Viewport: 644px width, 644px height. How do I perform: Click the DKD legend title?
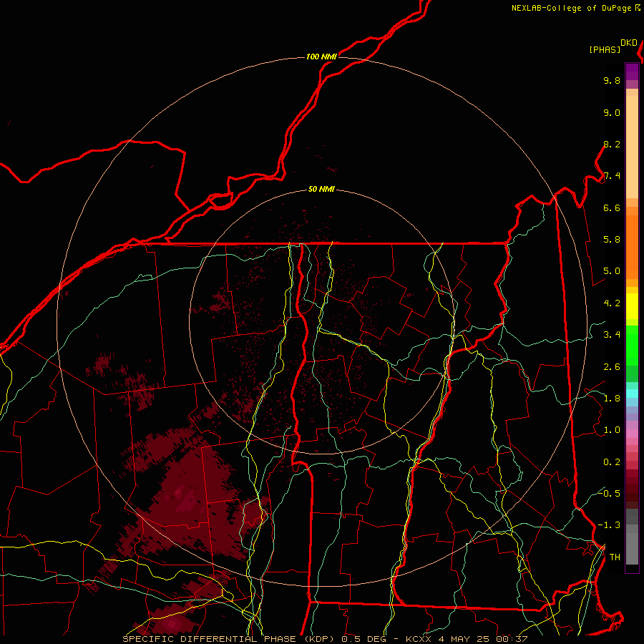(x=629, y=43)
